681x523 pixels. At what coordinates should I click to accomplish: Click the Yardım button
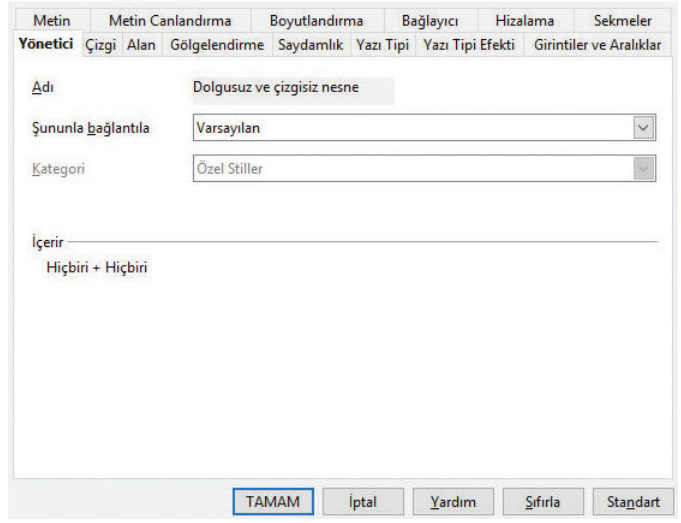click(x=452, y=501)
